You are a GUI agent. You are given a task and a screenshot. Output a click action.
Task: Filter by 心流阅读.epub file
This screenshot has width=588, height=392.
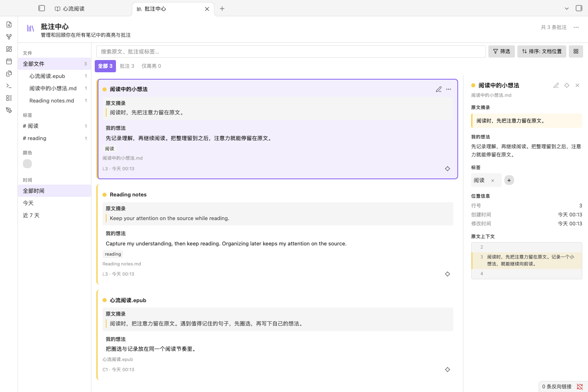coord(55,76)
